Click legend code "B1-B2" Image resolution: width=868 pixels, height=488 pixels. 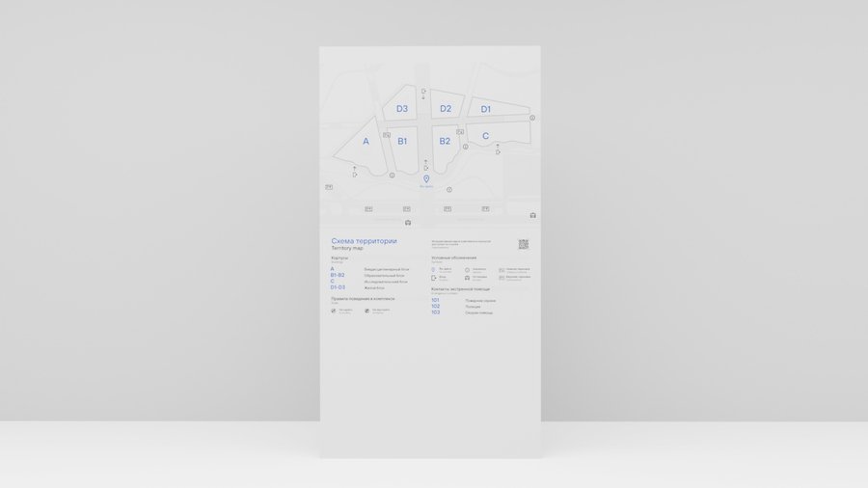338,275
